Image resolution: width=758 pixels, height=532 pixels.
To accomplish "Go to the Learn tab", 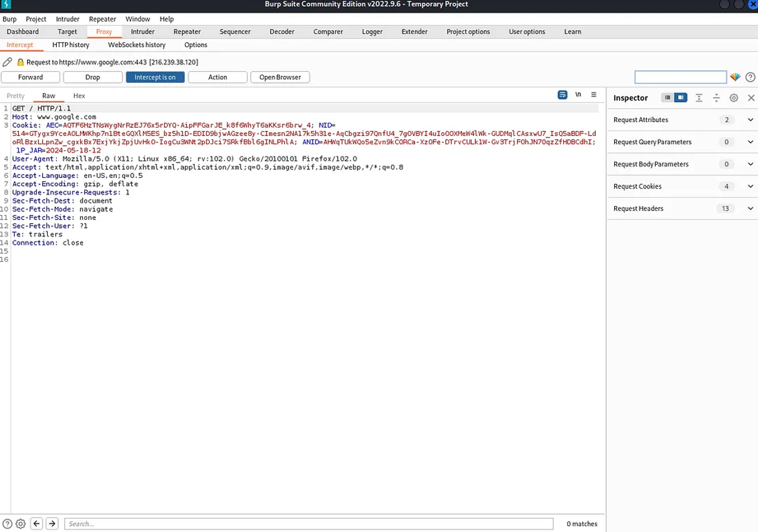I will click(x=573, y=32).
